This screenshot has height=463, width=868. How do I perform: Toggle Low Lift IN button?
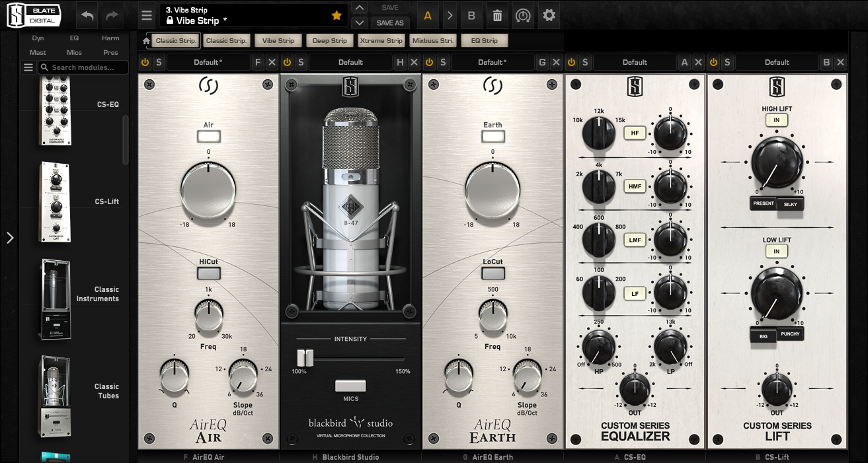[777, 251]
